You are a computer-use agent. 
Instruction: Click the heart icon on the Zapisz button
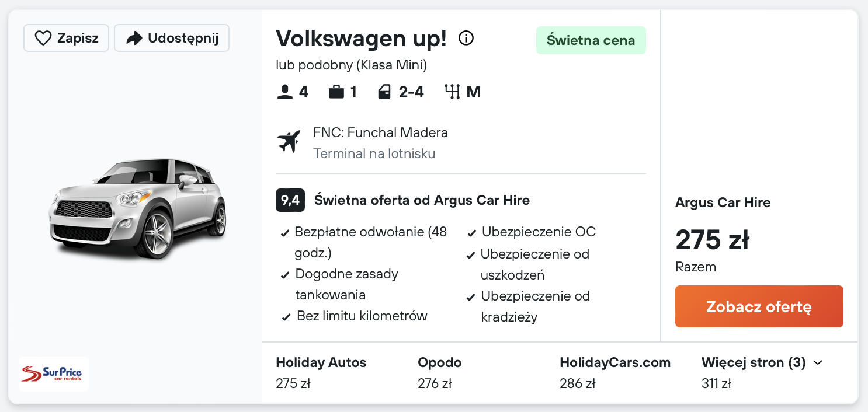(43, 39)
